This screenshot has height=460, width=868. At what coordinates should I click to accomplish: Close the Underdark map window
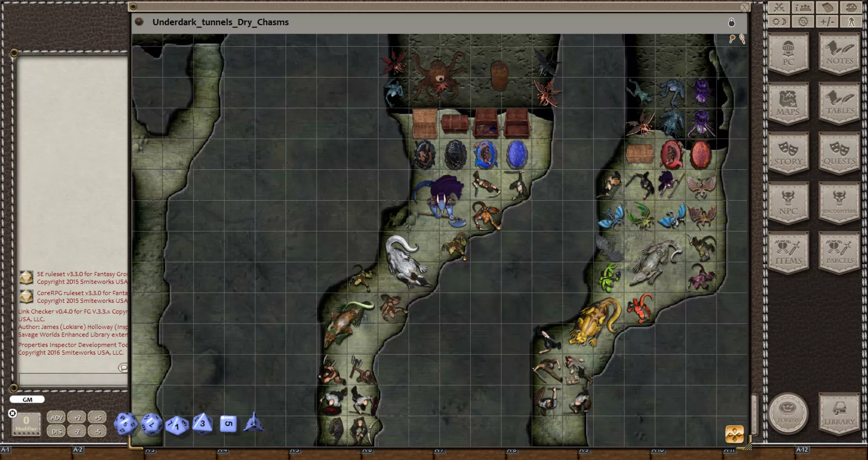(x=744, y=7)
